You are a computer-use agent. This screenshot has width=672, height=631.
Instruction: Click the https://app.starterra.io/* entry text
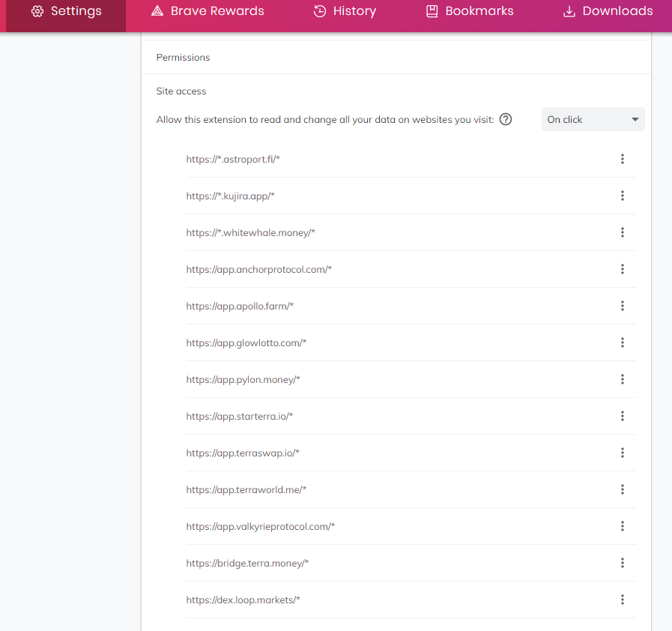pyautogui.click(x=240, y=417)
